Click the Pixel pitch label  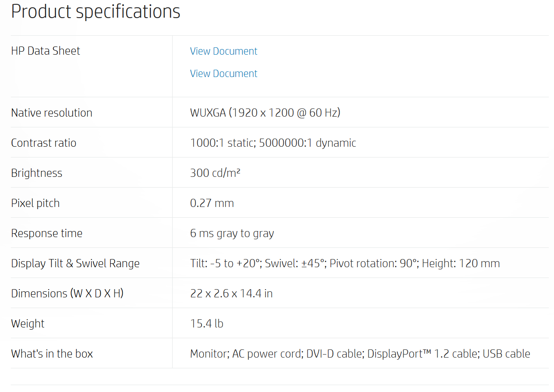pos(35,203)
